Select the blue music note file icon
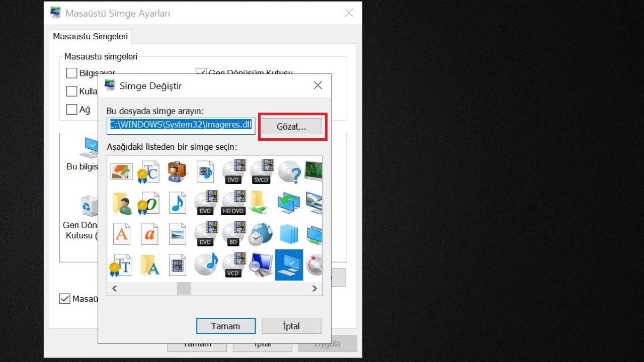 click(177, 203)
